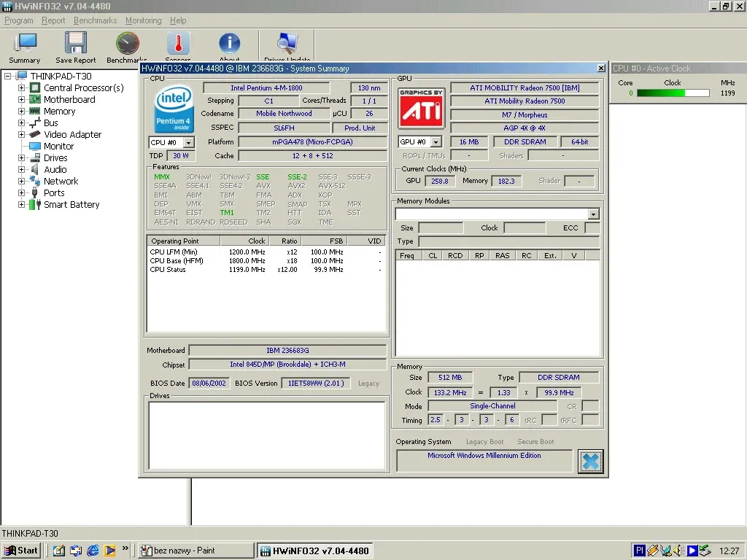Click the Drives list box
The image size is (747, 560).
coord(267,436)
